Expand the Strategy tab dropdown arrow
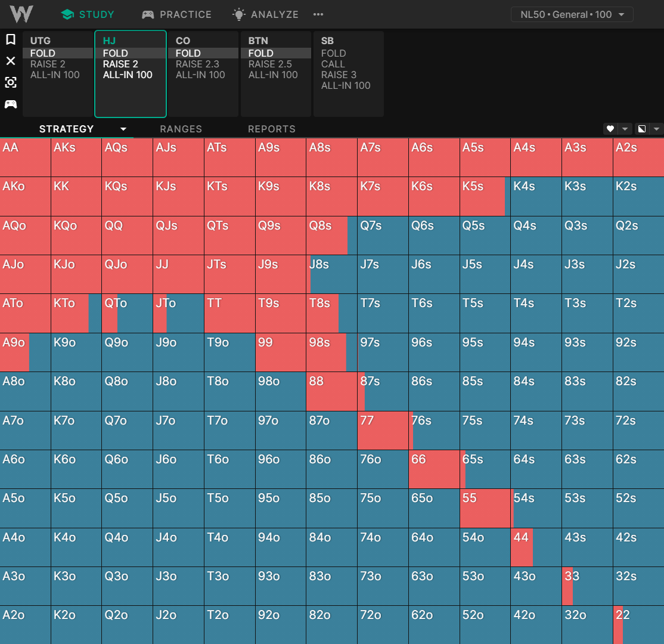The height and width of the screenshot is (644, 664). point(123,129)
